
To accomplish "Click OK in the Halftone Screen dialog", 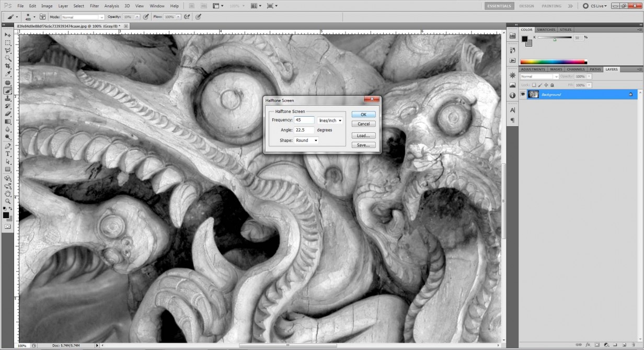I will [x=363, y=114].
